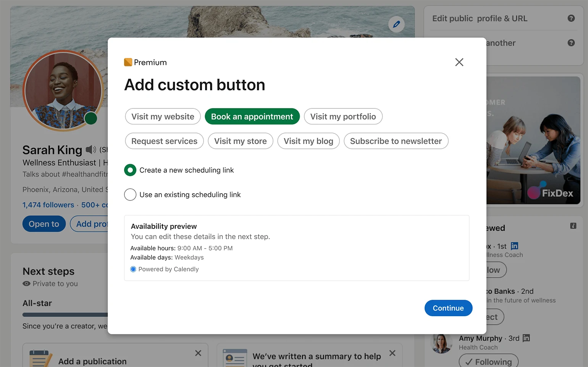Select the Visit my portfolio option
The image size is (588, 367).
(343, 116)
